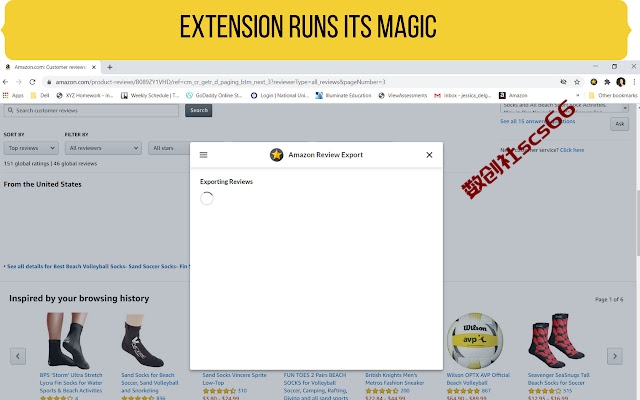Open the ViewAssessments bookmark

pyautogui.click(x=402, y=96)
